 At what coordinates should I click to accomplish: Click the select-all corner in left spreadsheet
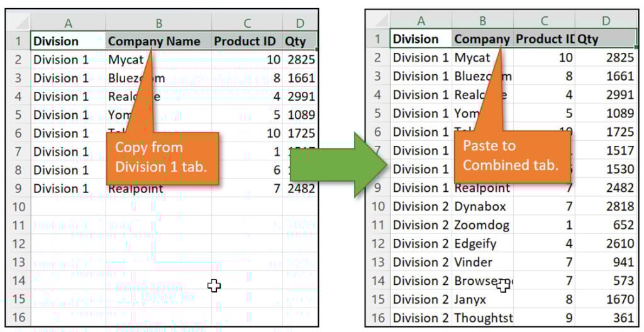(x=18, y=23)
